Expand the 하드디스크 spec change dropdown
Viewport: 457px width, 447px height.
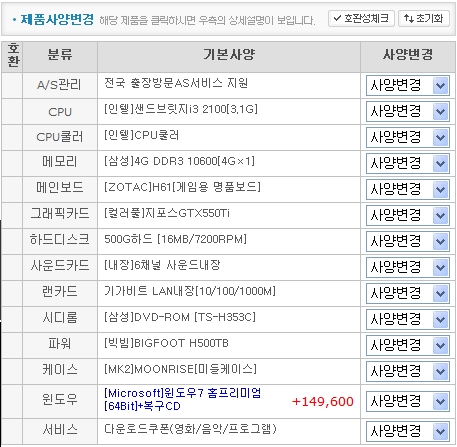(x=408, y=241)
